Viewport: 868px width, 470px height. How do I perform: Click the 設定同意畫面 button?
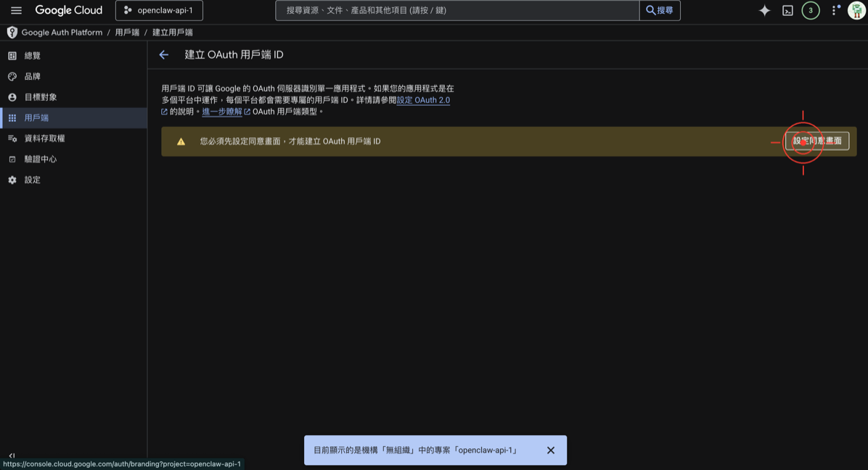point(817,141)
